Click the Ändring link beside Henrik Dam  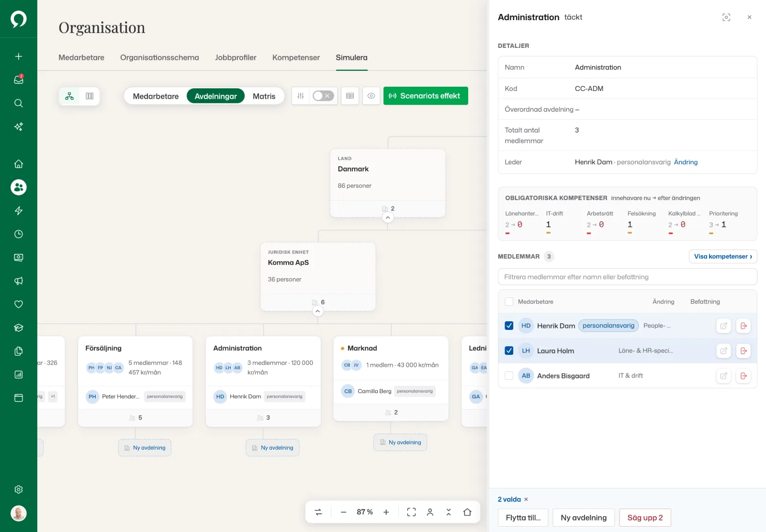[x=686, y=162]
